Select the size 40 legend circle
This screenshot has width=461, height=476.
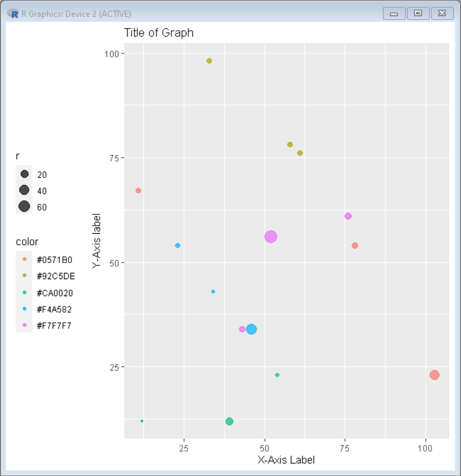(x=24, y=191)
